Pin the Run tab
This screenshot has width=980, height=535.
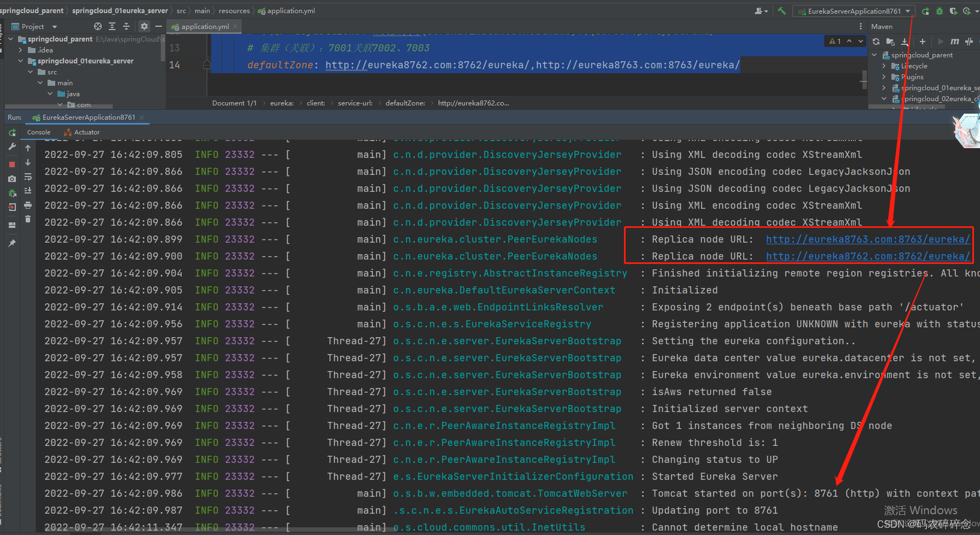(12, 243)
